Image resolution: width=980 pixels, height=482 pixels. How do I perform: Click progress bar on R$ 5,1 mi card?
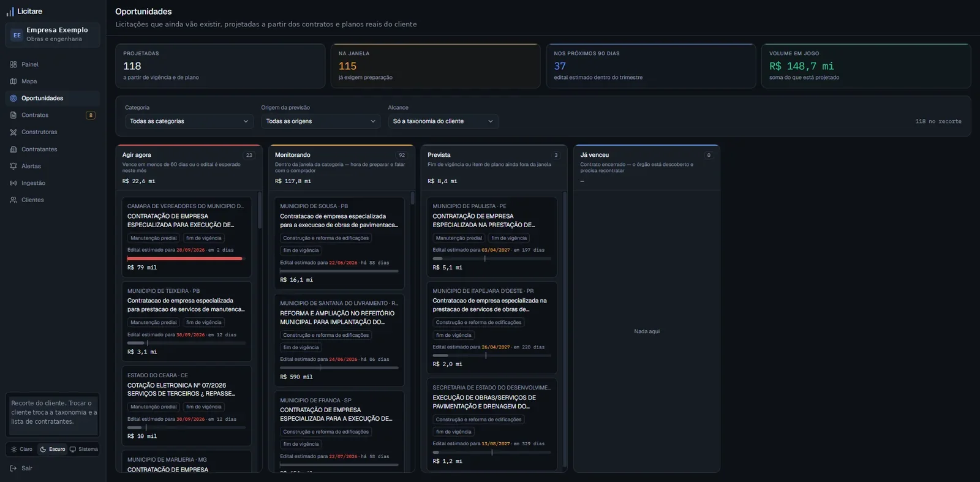pos(492,258)
